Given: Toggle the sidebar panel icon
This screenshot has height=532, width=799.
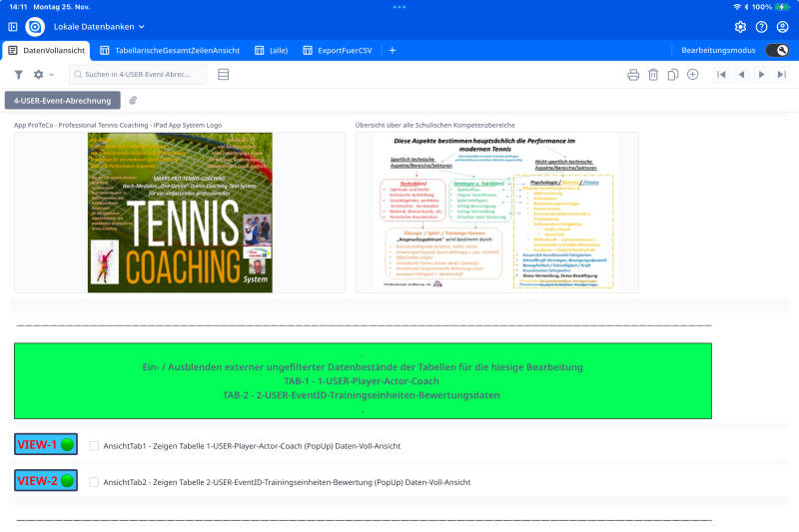Looking at the screenshot, I should (x=13, y=27).
